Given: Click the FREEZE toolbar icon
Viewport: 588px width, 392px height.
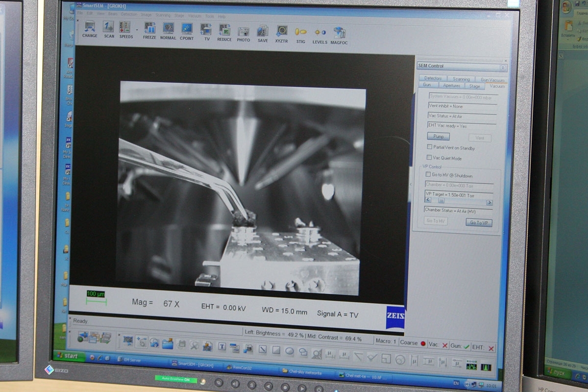Looking at the screenshot, I should point(149,29).
